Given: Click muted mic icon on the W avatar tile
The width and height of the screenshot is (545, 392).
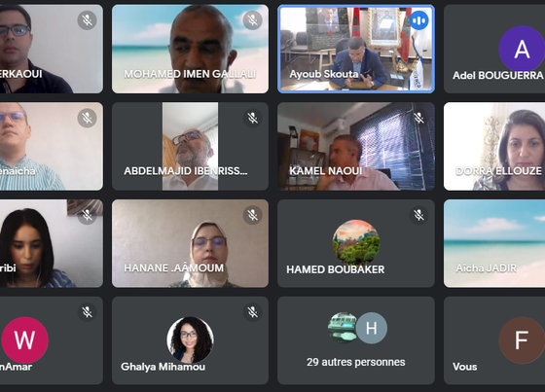Looking at the screenshot, I should (87, 312).
